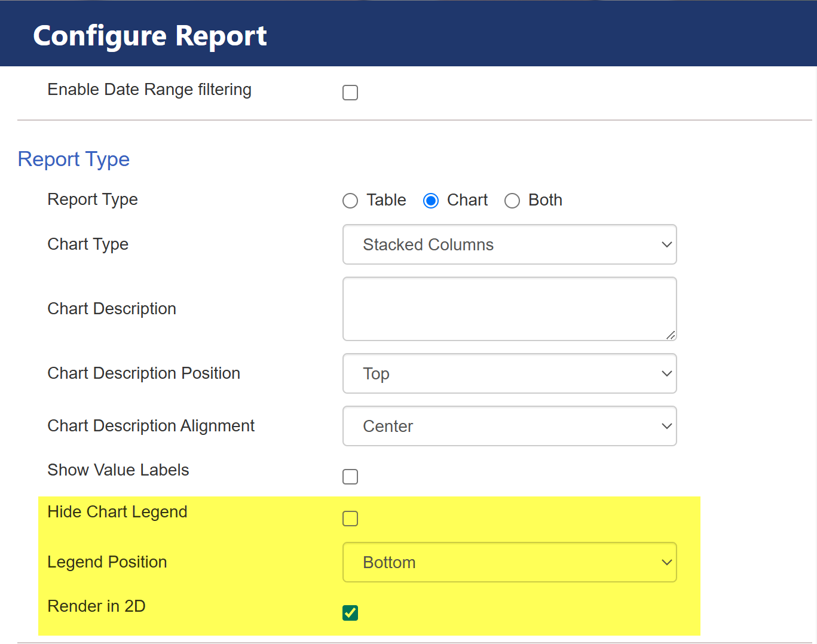
Task: Check the Hide Chart Legend checkbox
Action: tap(350, 519)
